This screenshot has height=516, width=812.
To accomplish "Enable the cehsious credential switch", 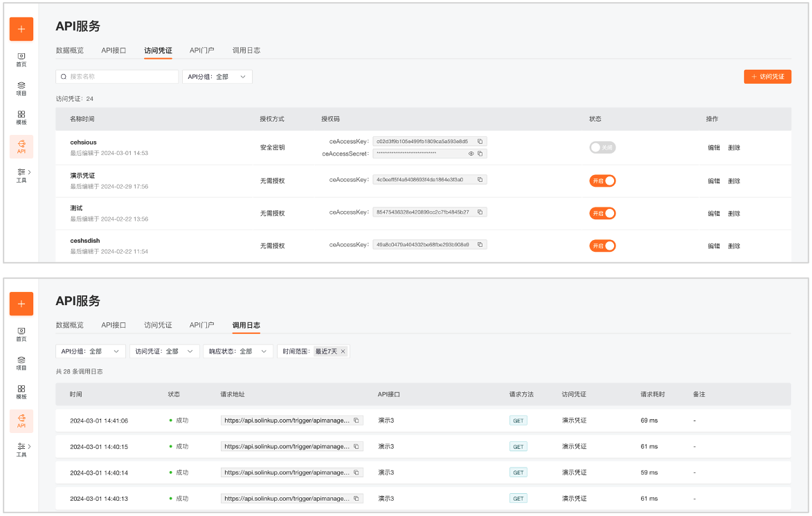I will pos(602,147).
